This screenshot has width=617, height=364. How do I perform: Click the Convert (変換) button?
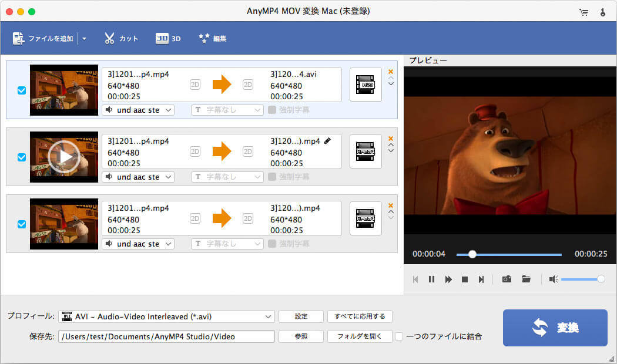(x=555, y=328)
